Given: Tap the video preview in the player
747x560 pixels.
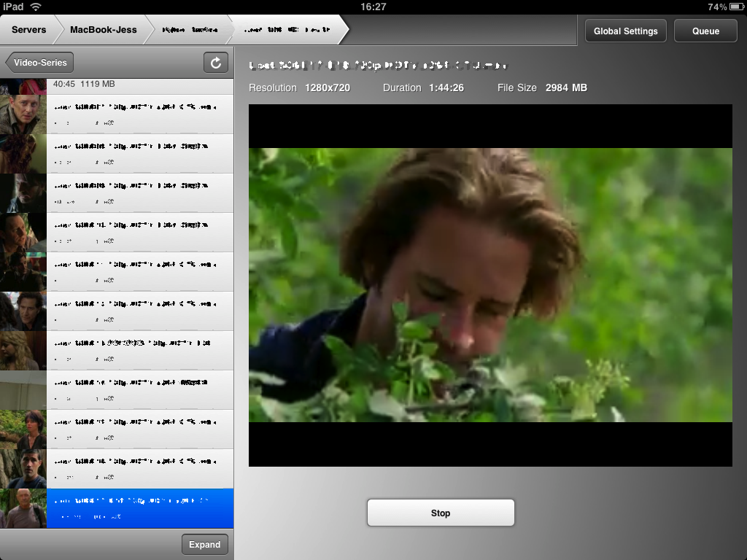Looking at the screenshot, I should tap(490, 285).
